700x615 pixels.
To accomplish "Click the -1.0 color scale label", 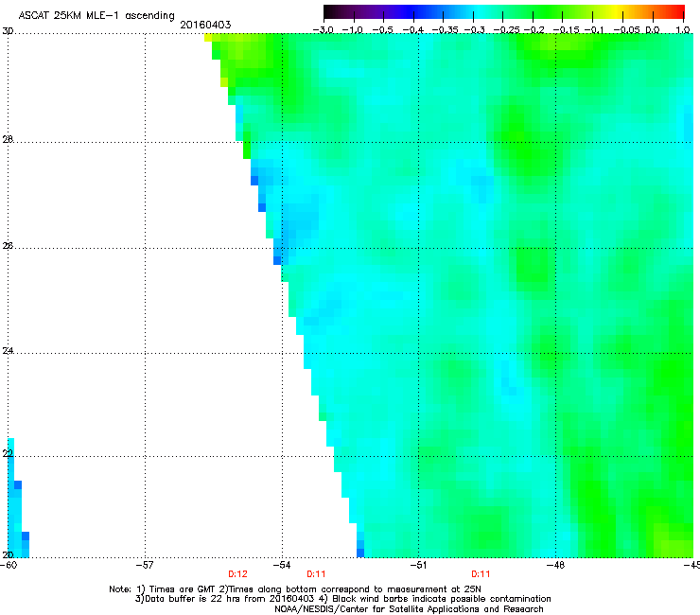I will 353,30.
